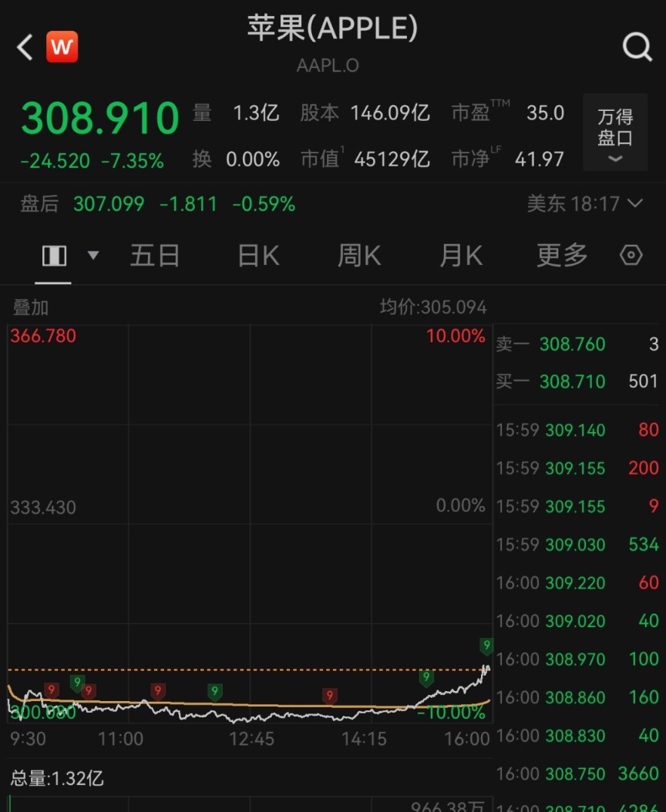The image size is (666, 812).
Task: Tap the 16:00 309.220 trade row
Action: pyautogui.click(x=577, y=582)
